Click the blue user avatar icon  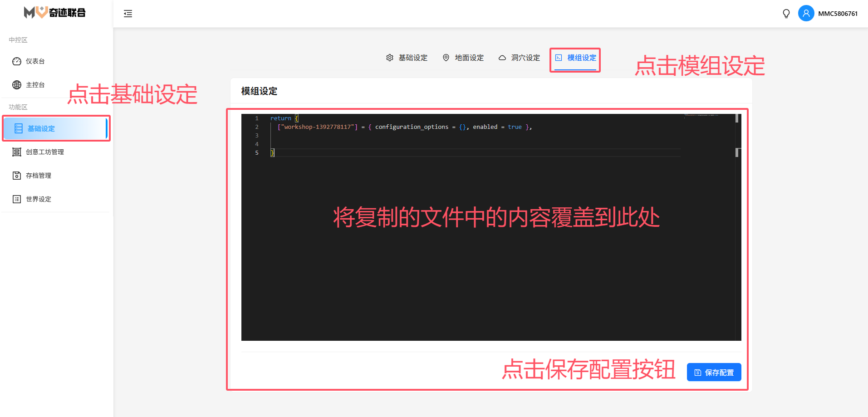806,14
